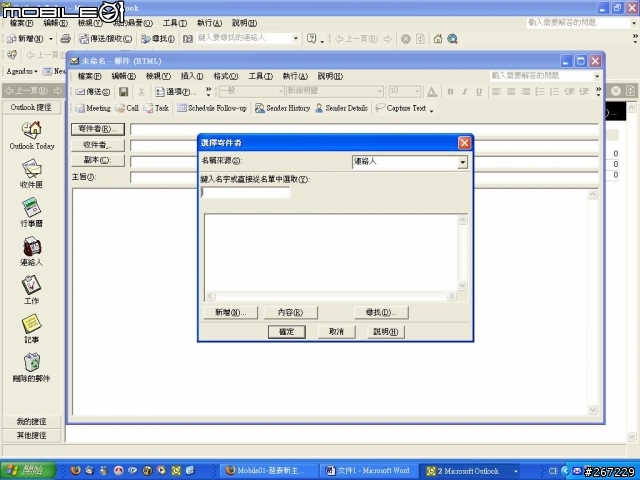The width and height of the screenshot is (640, 480).
Task: Click Schedule Follow-up in toolbar
Action: coord(212,108)
